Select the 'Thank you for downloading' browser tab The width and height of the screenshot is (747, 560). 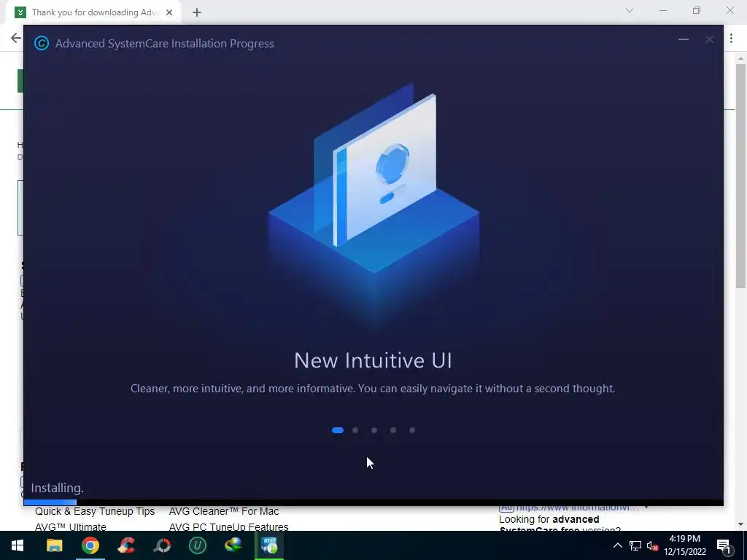click(x=93, y=12)
